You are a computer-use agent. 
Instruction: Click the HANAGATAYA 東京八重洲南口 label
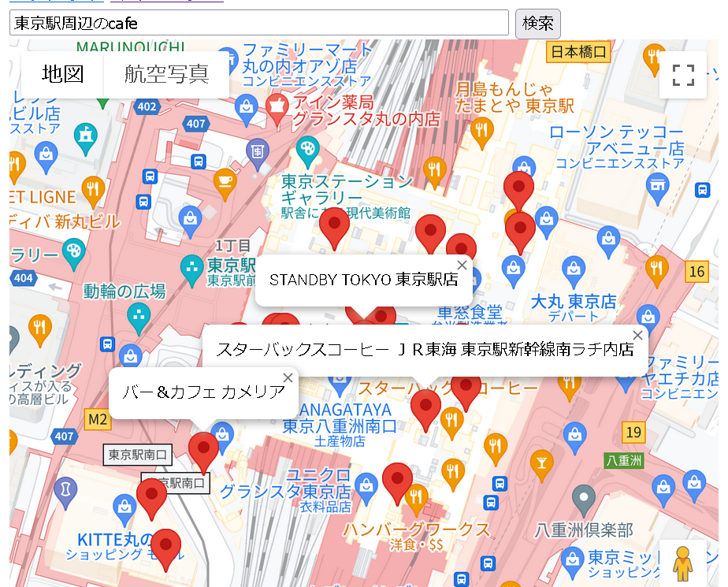tap(340, 418)
